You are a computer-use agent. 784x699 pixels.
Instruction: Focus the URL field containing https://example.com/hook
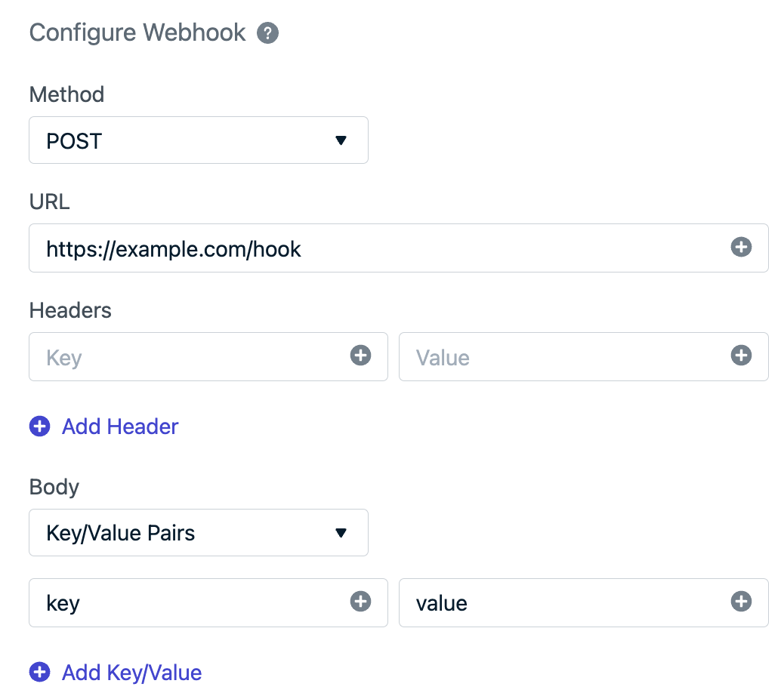399,248
